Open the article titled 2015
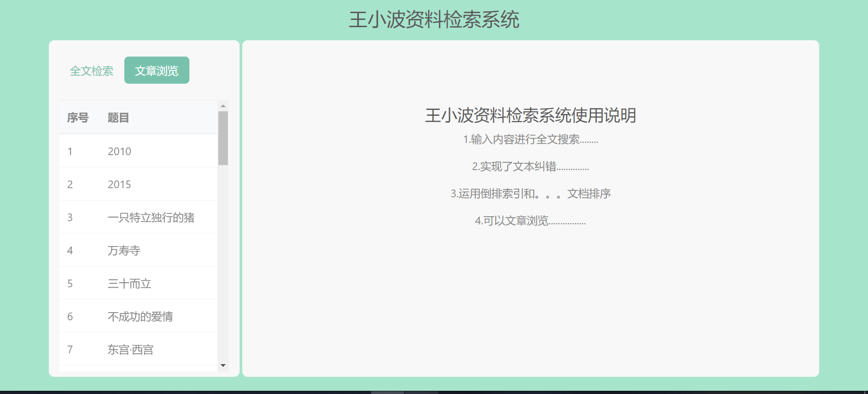 coord(138,184)
